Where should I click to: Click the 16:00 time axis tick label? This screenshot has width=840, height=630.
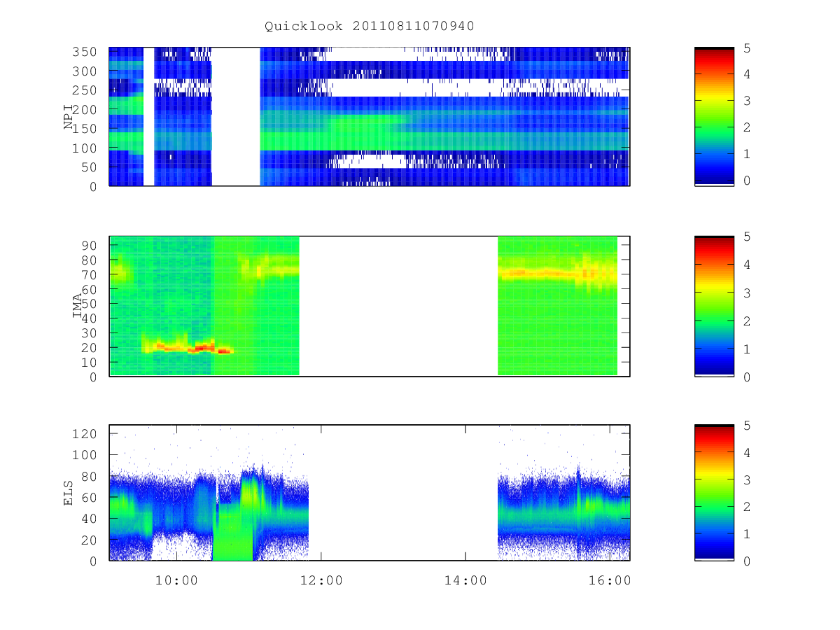(x=610, y=580)
